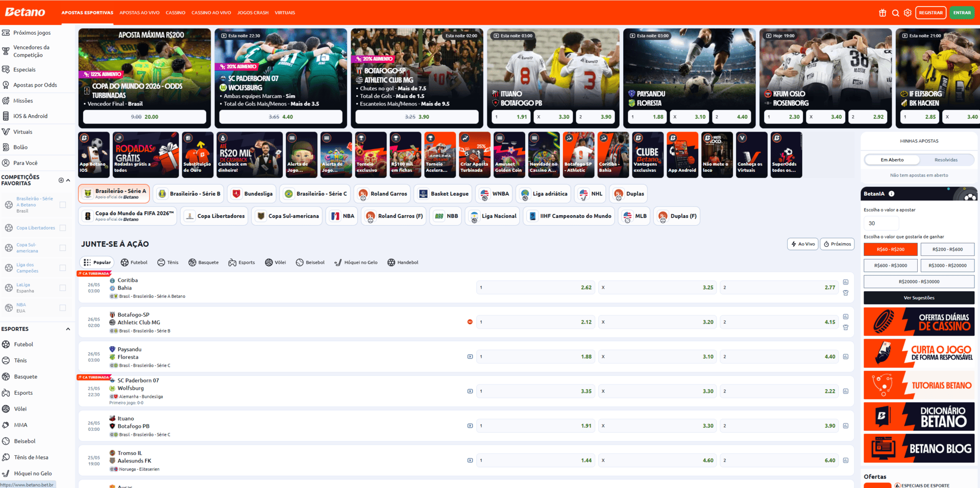Image resolution: width=980 pixels, height=488 pixels.
Task: Click Ver Sugestões button
Action: coord(919,298)
